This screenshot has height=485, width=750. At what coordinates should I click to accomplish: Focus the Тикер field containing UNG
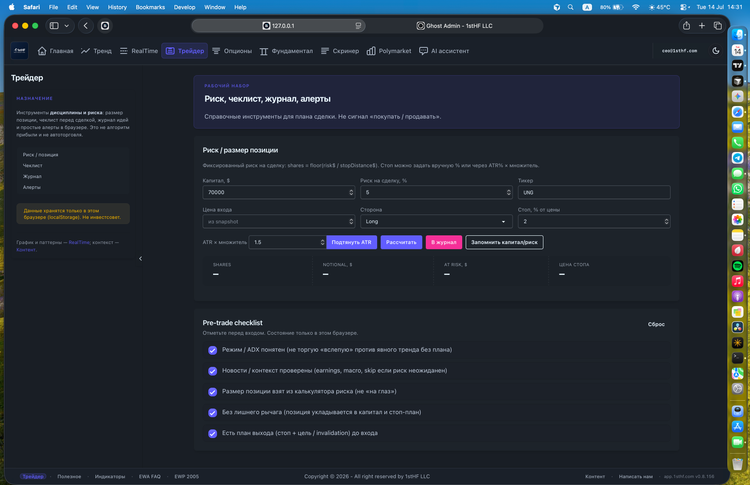coord(594,192)
